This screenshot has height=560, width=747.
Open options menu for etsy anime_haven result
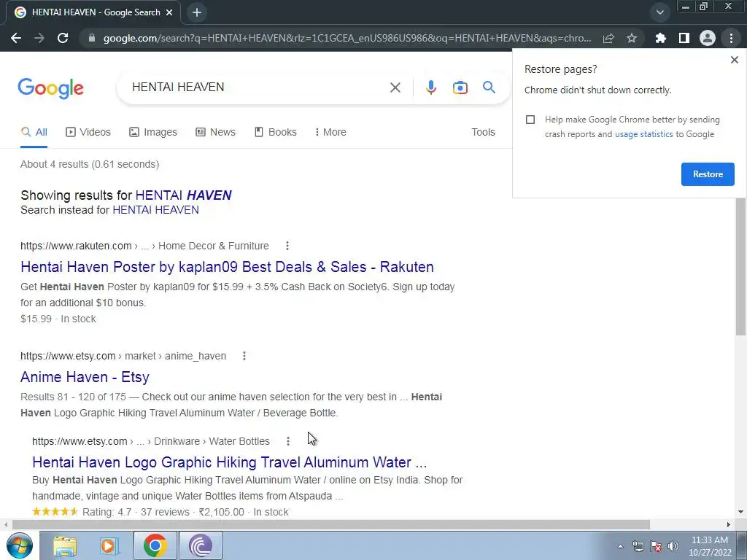pyautogui.click(x=244, y=356)
